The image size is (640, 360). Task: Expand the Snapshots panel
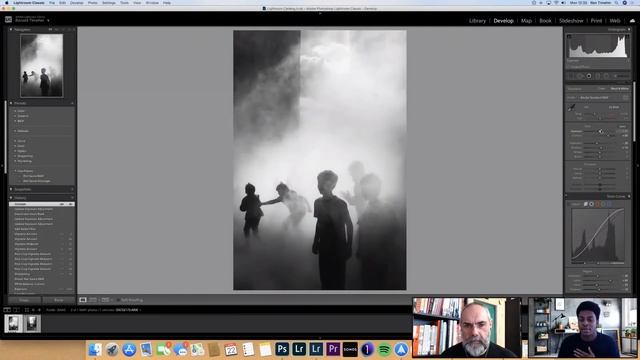point(11,189)
